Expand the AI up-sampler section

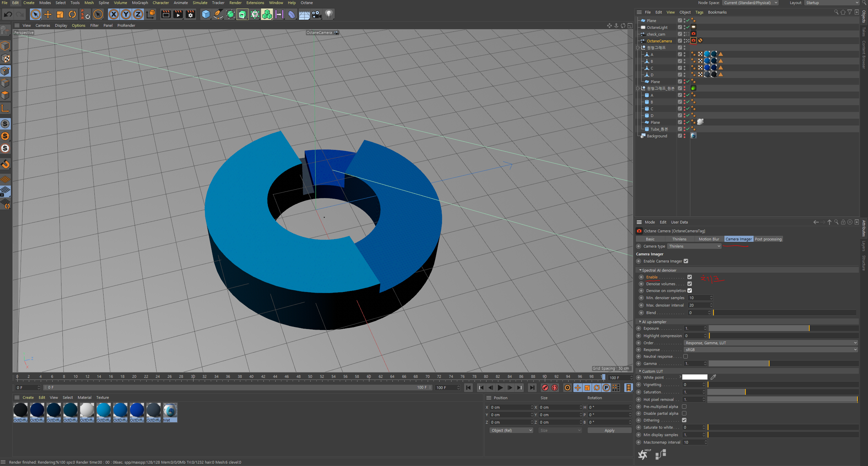(x=640, y=322)
